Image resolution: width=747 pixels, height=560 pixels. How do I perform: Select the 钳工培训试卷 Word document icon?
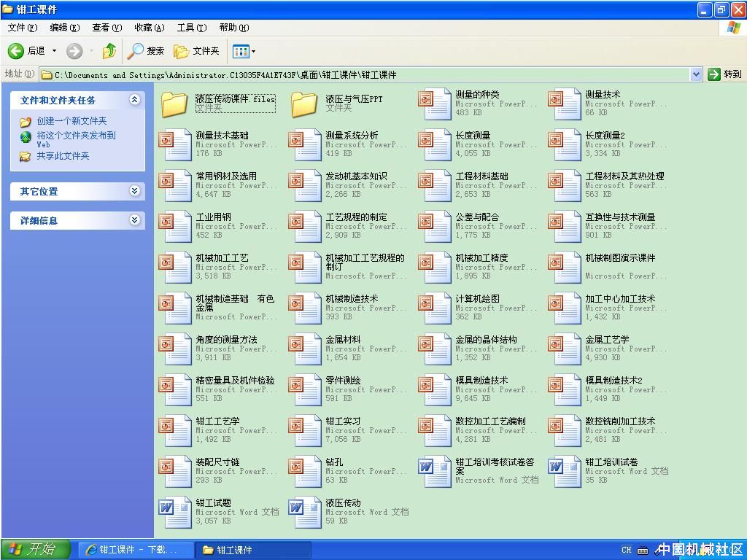565,471
